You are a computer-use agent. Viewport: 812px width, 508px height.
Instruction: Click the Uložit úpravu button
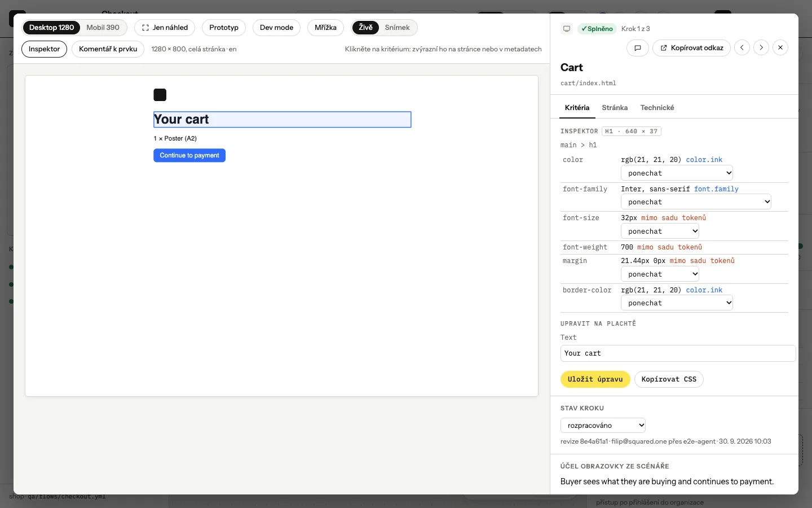595,379
